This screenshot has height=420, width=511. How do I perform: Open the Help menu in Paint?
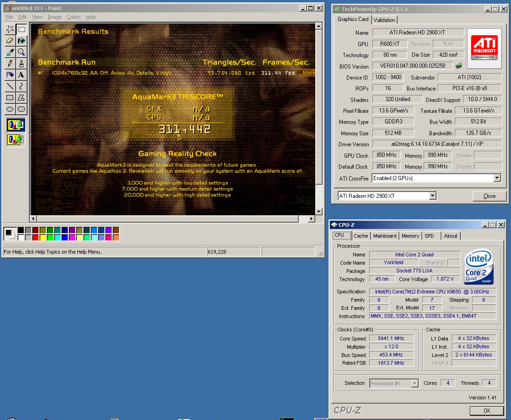pos(91,17)
